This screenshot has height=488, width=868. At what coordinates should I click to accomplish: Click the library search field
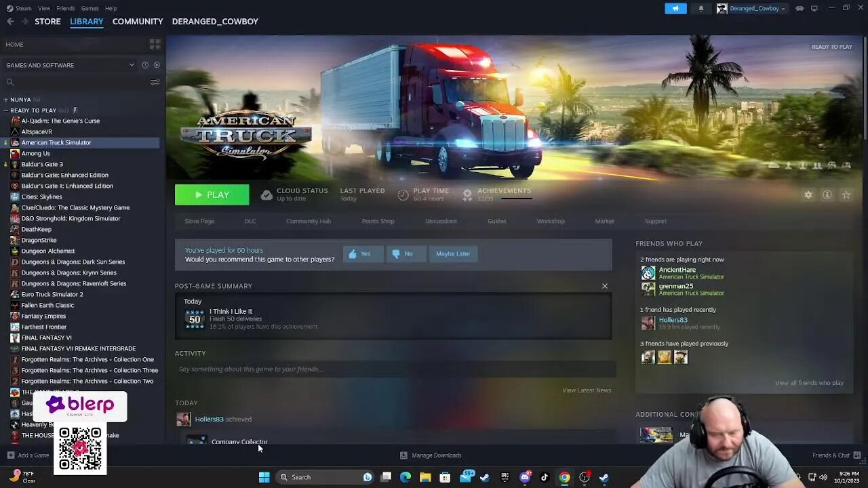point(76,82)
